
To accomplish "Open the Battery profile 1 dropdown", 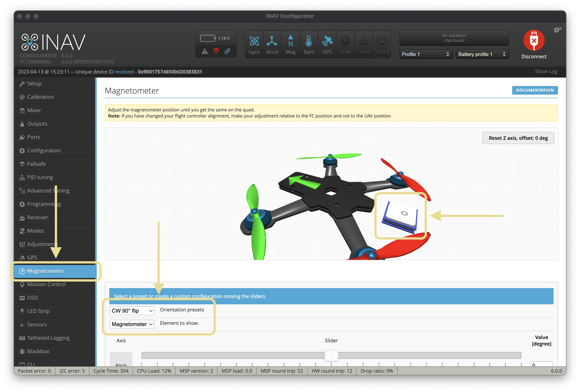I will pyautogui.click(x=482, y=54).
